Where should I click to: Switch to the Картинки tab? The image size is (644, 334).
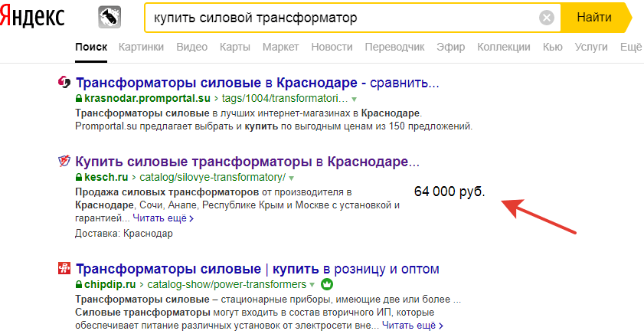tap(142, 47)
